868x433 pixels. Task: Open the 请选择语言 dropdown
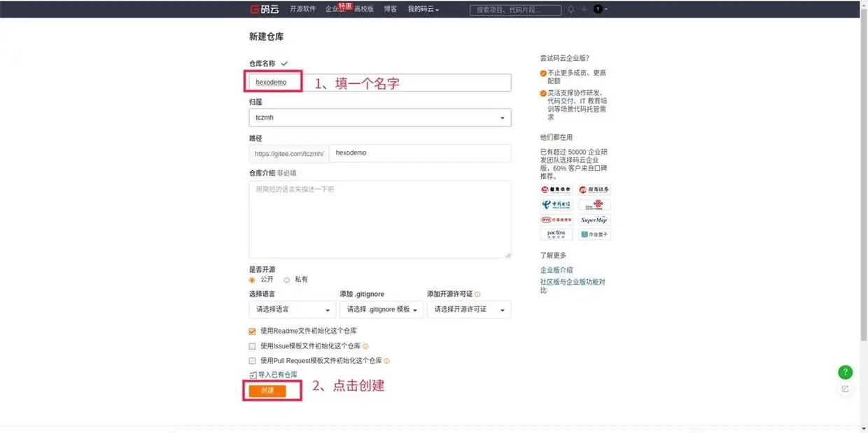click(292, 309)
